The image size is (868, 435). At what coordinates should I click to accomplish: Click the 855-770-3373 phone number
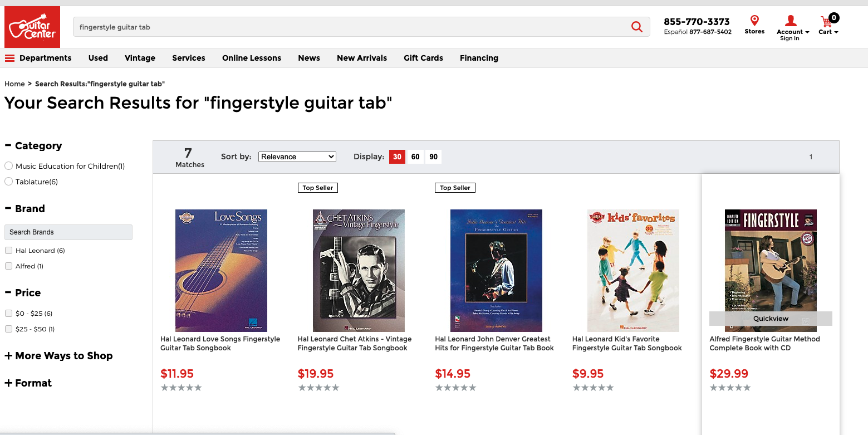click(697, 22)
